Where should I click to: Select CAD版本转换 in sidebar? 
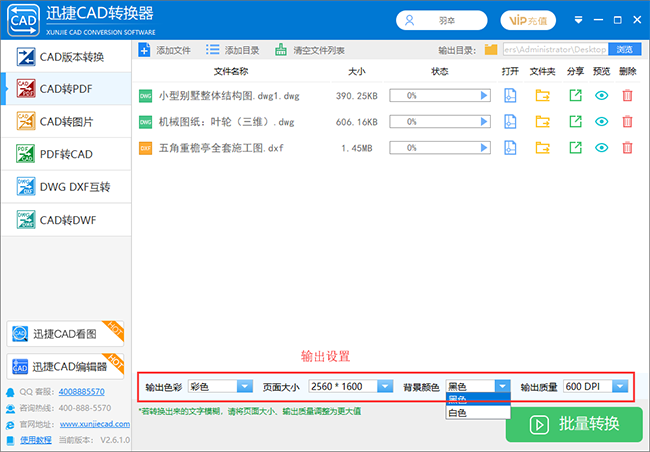(x=66, y=57)
